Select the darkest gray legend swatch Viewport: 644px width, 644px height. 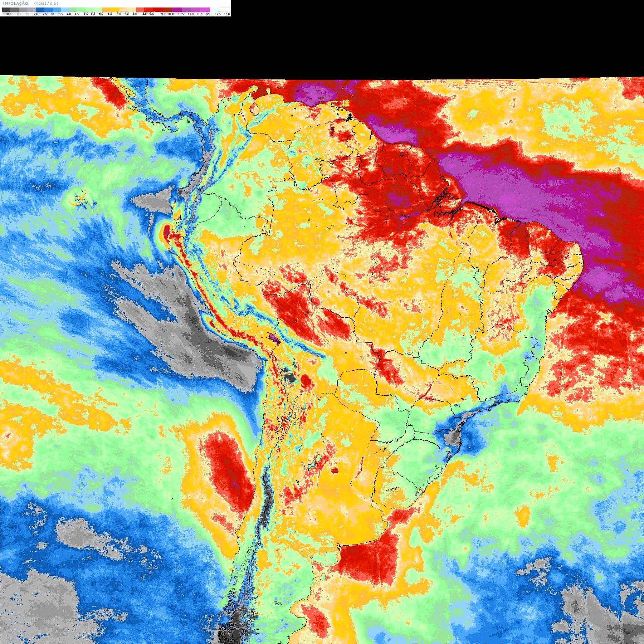(x=6, y=10)
